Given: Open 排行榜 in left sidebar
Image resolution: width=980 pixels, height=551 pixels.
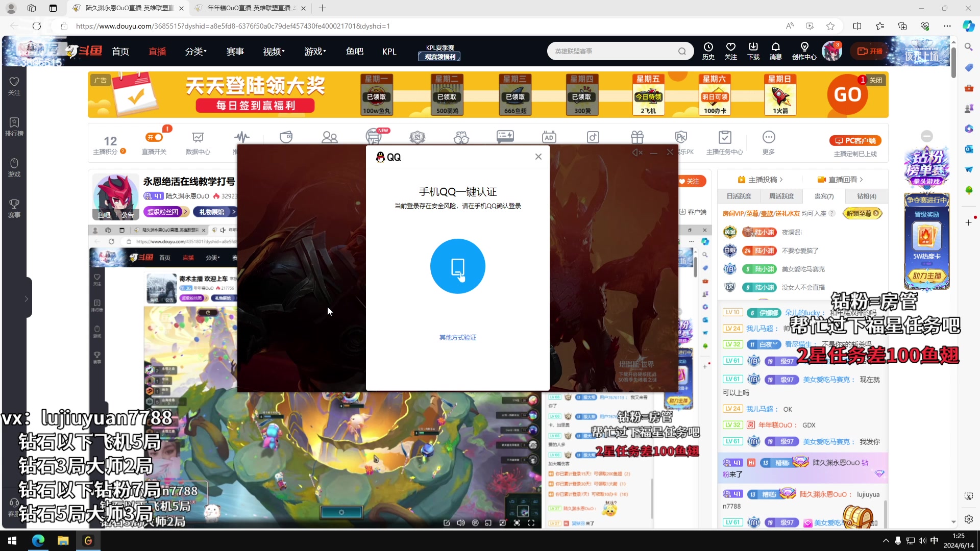Looking at the screenshot, I should click(x=14, y=127).
